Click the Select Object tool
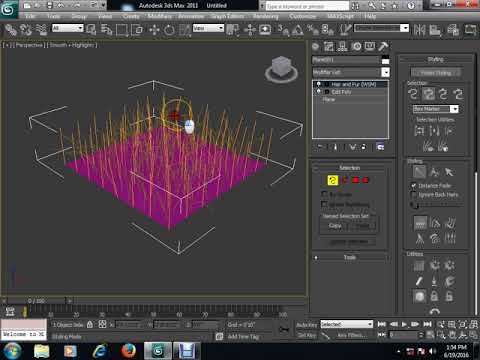The image size is (480, 360). click(x=91, y=30)
